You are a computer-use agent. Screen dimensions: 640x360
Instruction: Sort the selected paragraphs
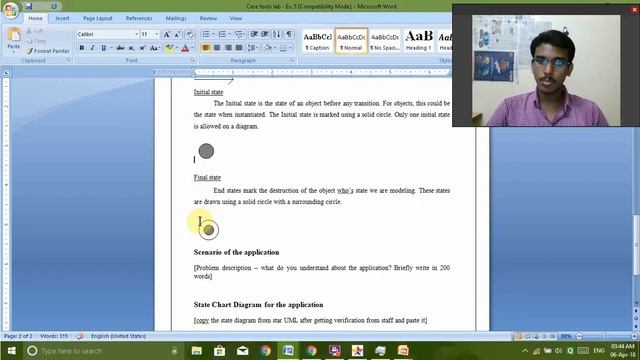[276, 34]
